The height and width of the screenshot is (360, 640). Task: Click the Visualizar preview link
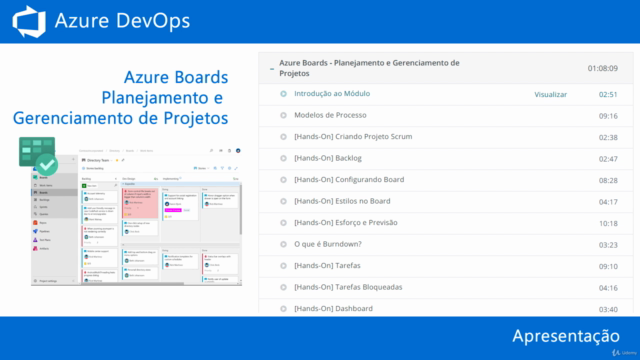551,94
